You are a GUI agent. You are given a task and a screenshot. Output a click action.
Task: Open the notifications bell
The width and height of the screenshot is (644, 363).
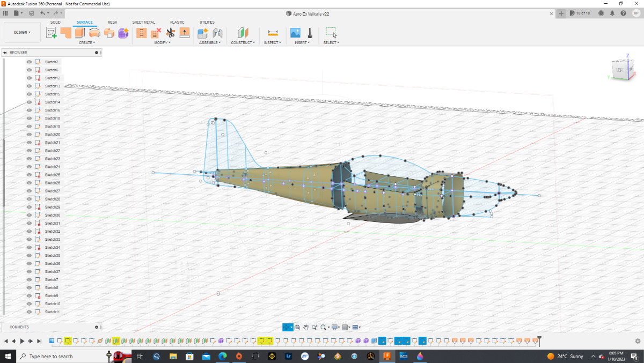tap(612, 13)
